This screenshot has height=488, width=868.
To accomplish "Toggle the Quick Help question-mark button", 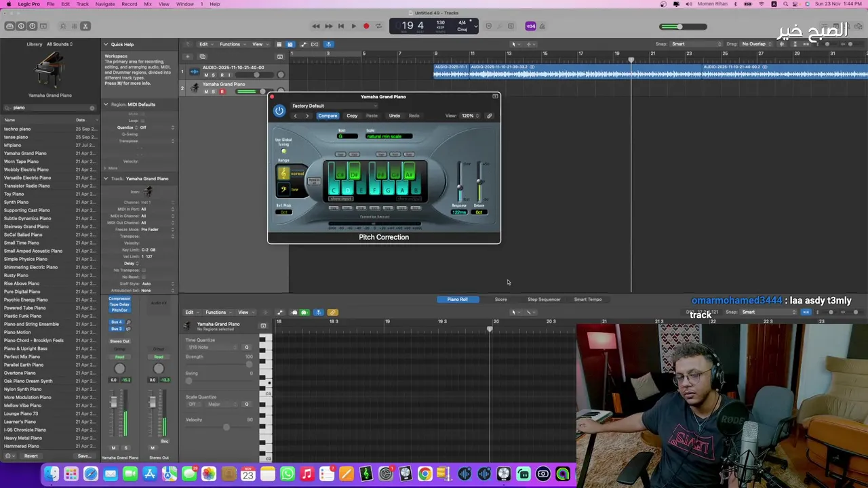I will 32,26.
